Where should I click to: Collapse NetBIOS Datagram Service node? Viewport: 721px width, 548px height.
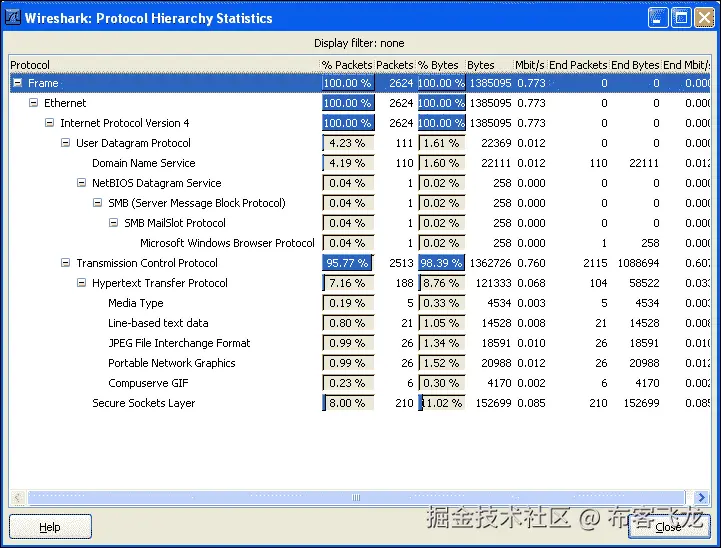click(81, 183)
